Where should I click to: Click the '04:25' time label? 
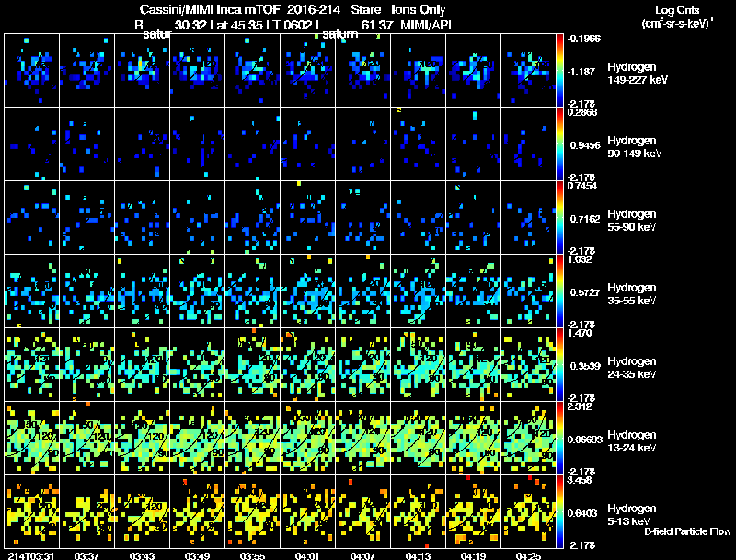click(528, 555)
